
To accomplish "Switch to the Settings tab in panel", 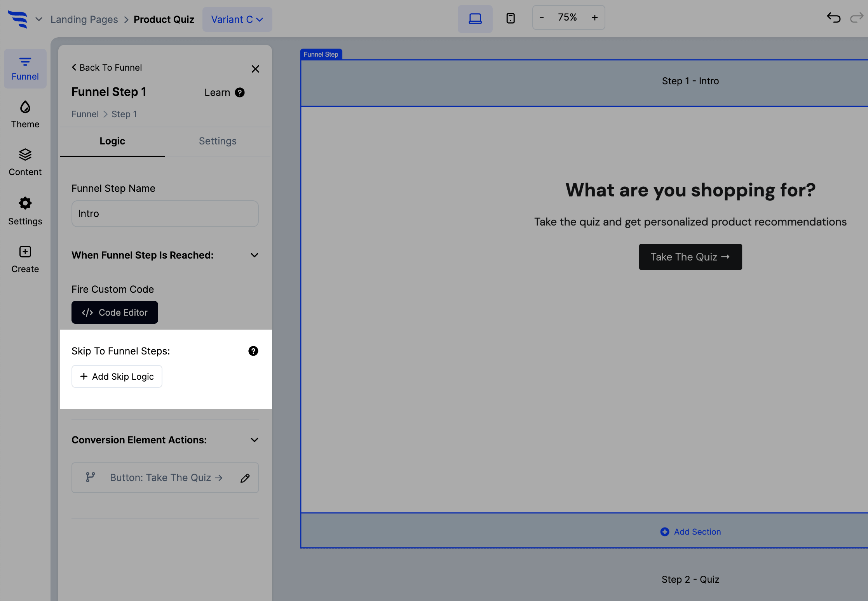I will pos(218,141).
